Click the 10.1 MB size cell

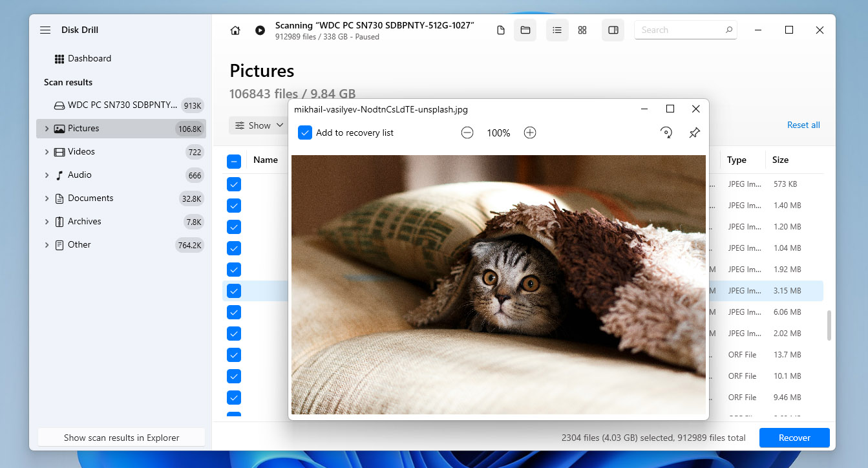pyautogui.click(x=787, y=376)
